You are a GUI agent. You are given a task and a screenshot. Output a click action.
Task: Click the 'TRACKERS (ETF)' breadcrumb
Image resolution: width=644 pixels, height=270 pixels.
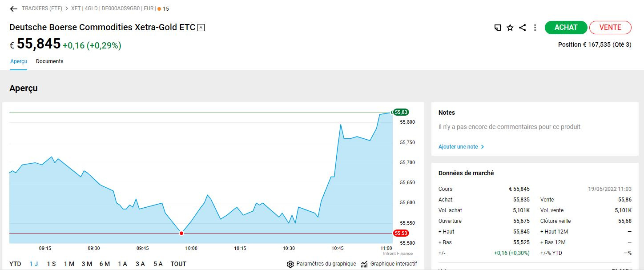pyautogui.click(x=42, y=8)
